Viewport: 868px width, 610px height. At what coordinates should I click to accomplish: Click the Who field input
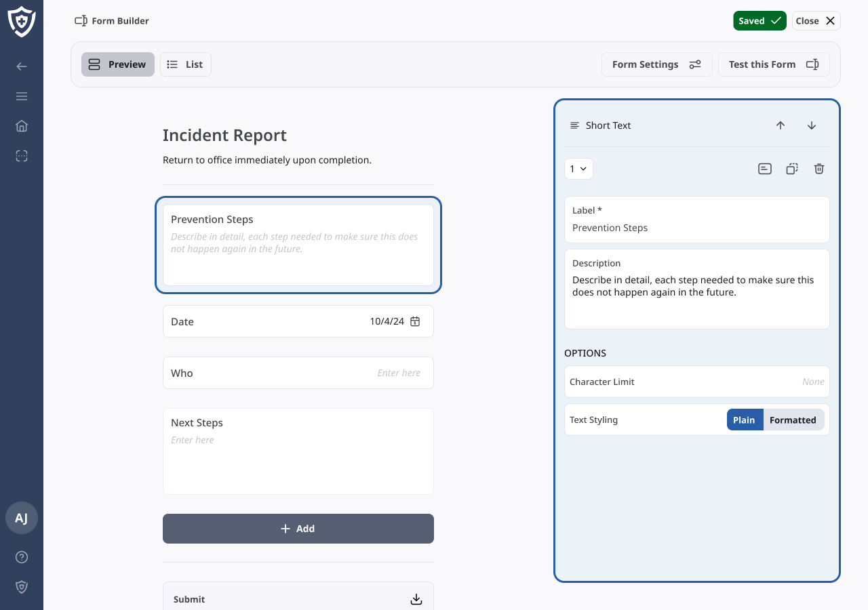[x=298, y=373]
